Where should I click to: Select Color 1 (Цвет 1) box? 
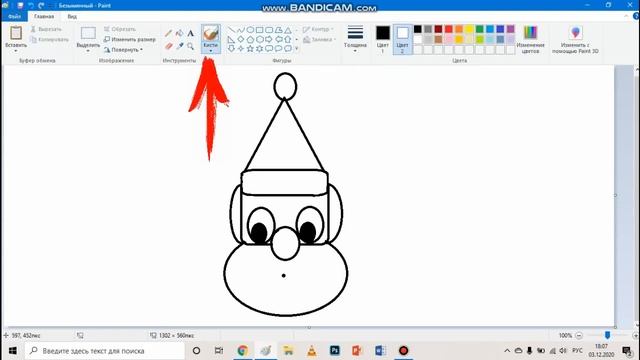(x=382, y=39)
